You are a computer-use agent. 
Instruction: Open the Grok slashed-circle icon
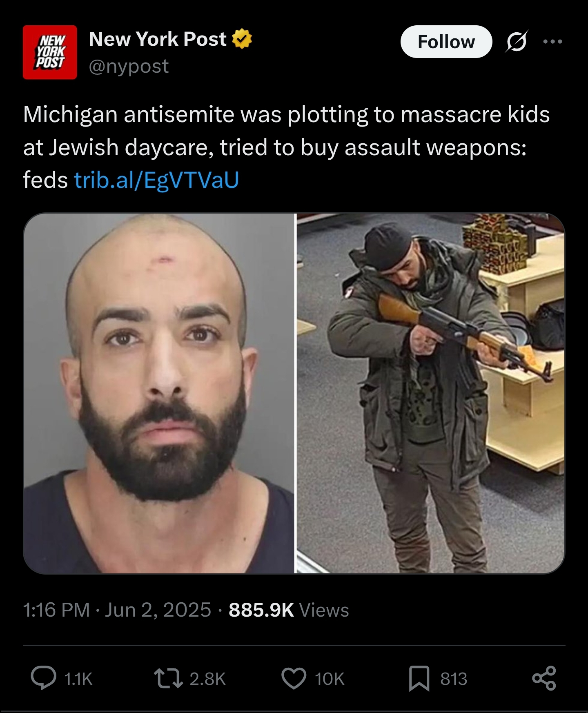pos(516,41)
